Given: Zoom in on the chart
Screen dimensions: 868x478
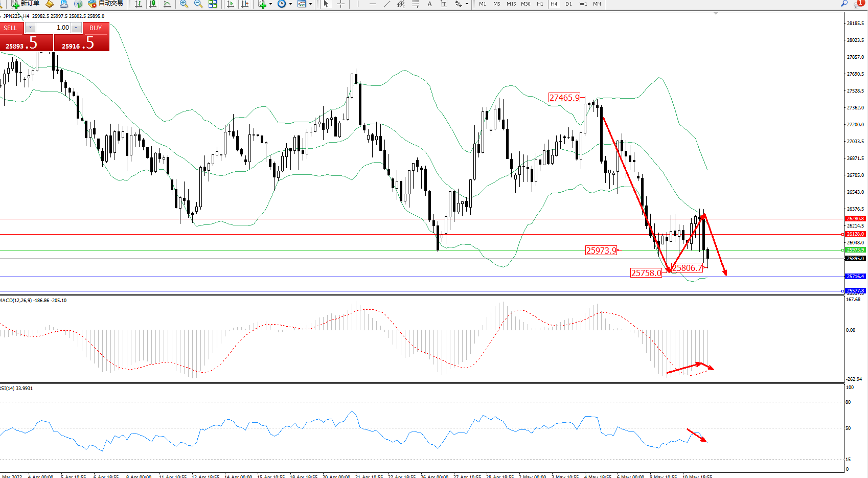Looking at the screenshot, I should (x=184, y=4).
